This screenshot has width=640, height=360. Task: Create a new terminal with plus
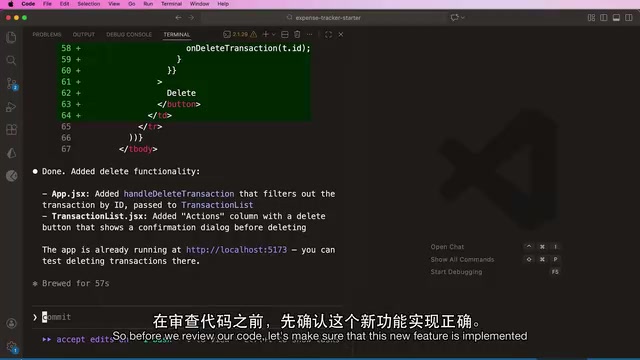[x=265, y=35]
